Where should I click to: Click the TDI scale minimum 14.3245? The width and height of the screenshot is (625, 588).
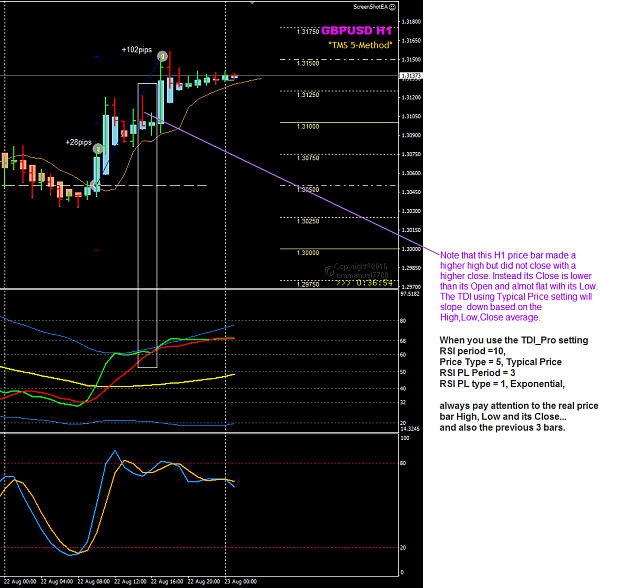point(410,429)
